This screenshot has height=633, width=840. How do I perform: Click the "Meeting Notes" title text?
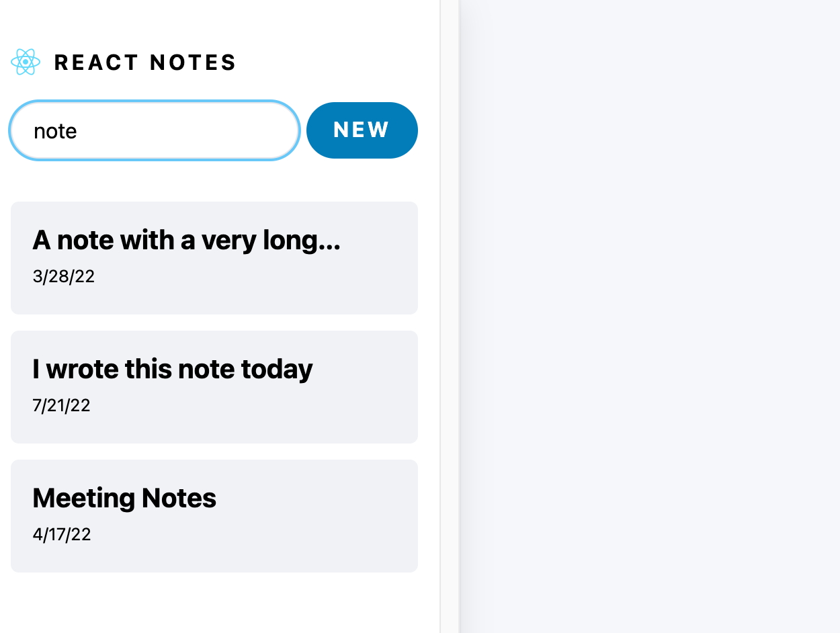click(124, 498)
